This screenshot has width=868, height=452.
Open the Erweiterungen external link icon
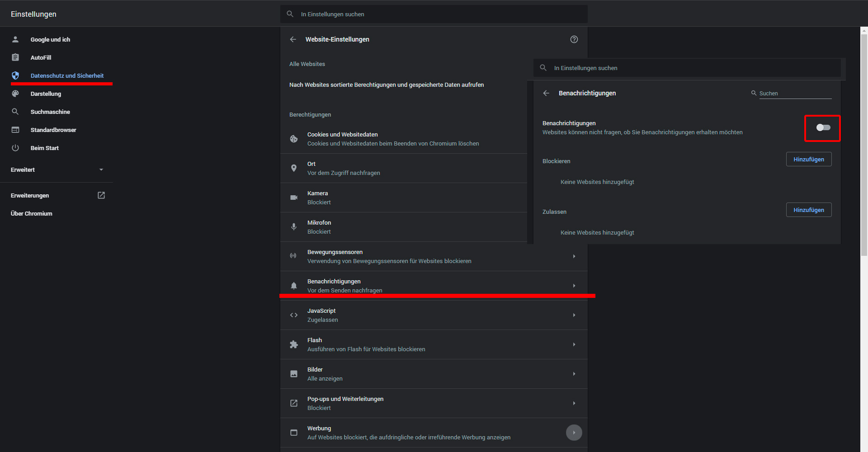101,195
